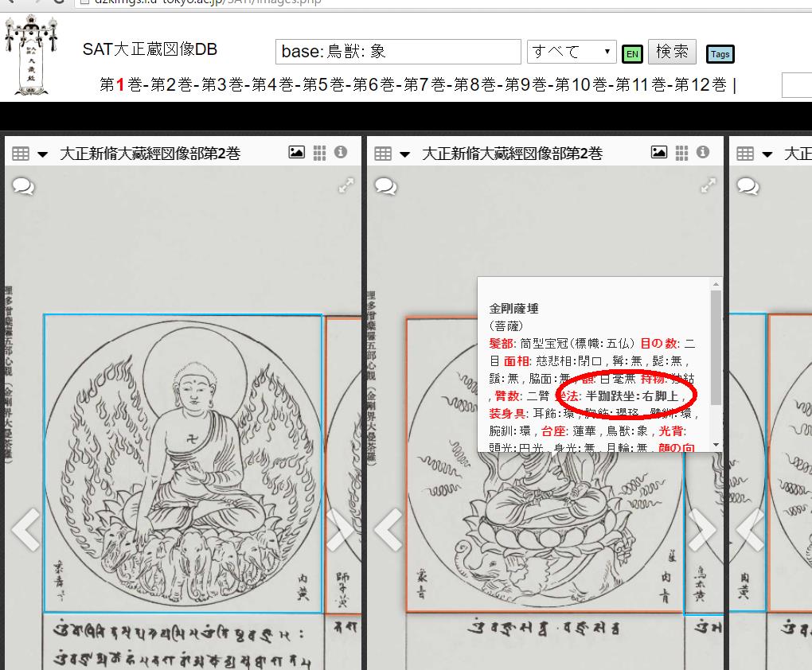
Task: Click the red 装身具 label in popup
Action: click(508, 414)
